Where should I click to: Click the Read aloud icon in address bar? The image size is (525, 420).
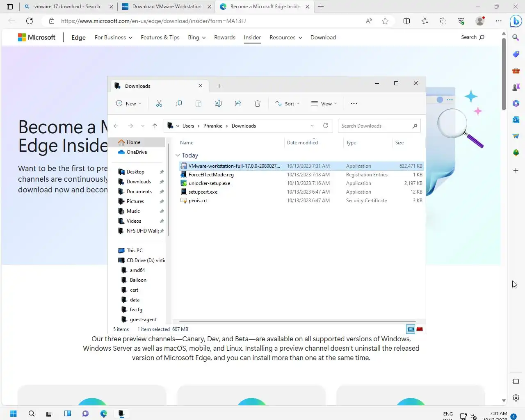point(369,21)
